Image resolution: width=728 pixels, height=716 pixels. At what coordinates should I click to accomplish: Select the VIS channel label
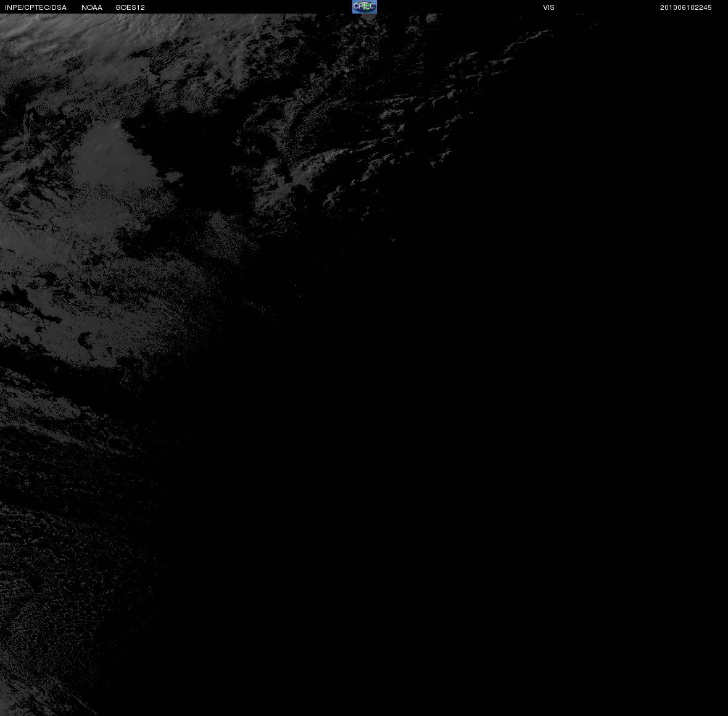[548, 7]
